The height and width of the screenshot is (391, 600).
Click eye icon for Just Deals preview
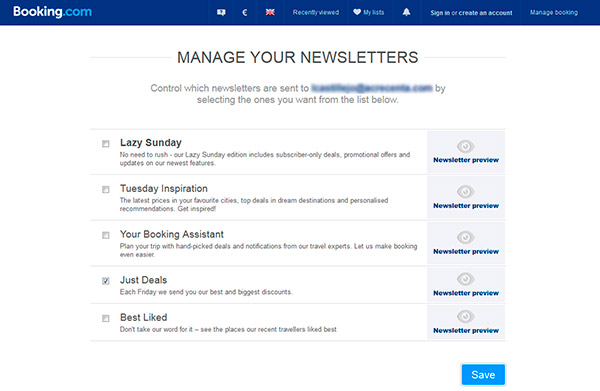[465, 279]
